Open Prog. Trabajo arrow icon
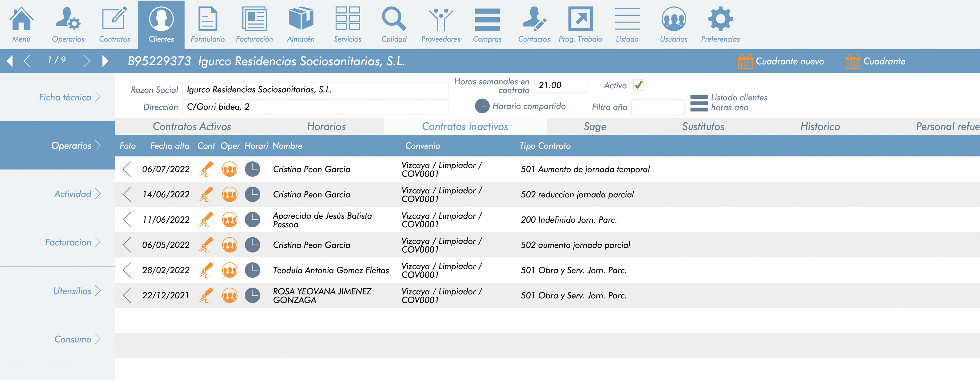Image resolution: width=980 pixels, height=380 pixels. pos(580,19)
